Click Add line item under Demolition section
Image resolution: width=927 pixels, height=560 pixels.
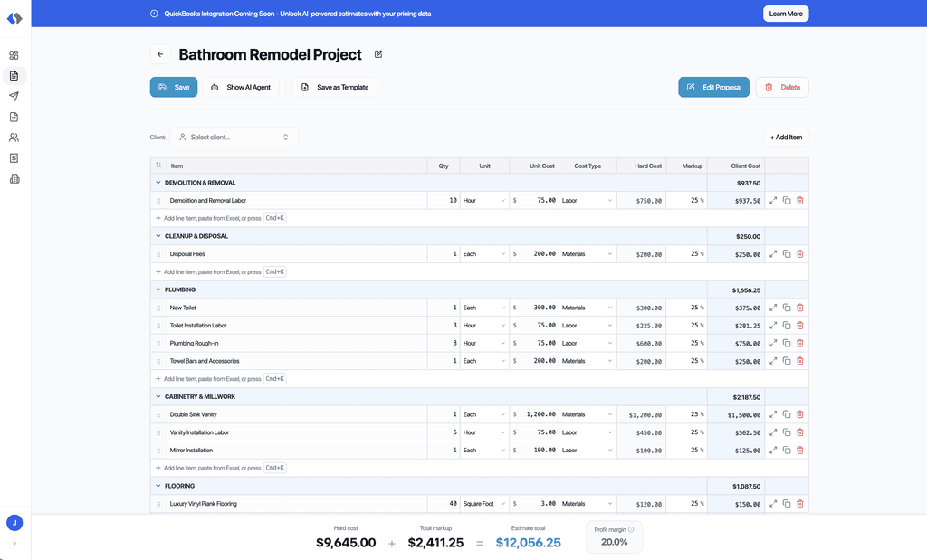coord(220,218)
